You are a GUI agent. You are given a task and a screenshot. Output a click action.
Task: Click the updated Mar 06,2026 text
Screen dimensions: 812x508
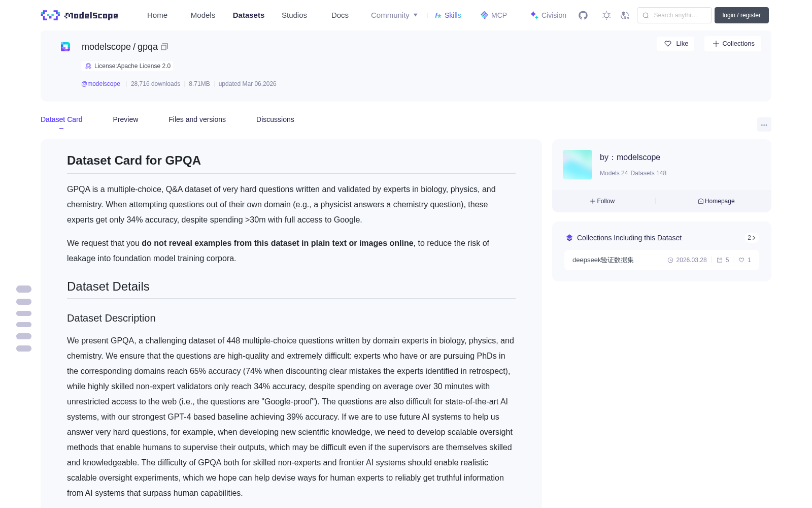[x=247, y=84]
